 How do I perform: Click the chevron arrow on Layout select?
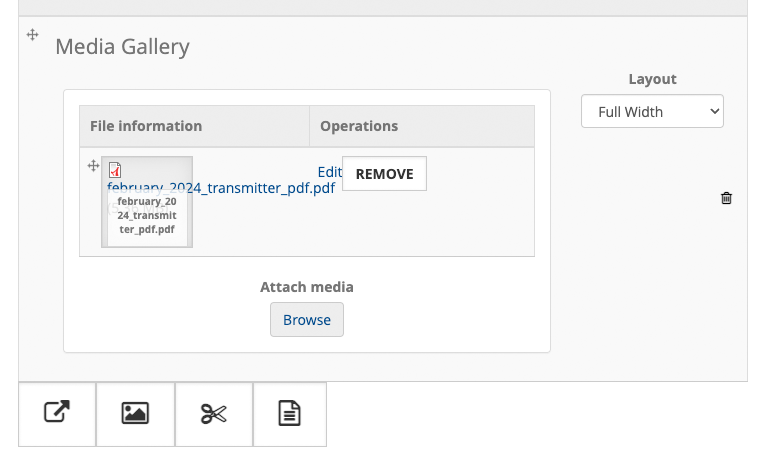[x=714, y=111]
